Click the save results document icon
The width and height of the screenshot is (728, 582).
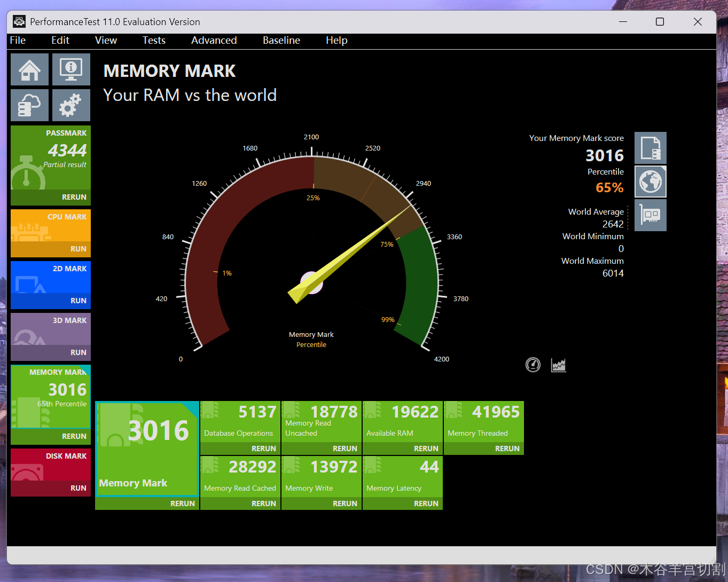click(x=651, y=148)
